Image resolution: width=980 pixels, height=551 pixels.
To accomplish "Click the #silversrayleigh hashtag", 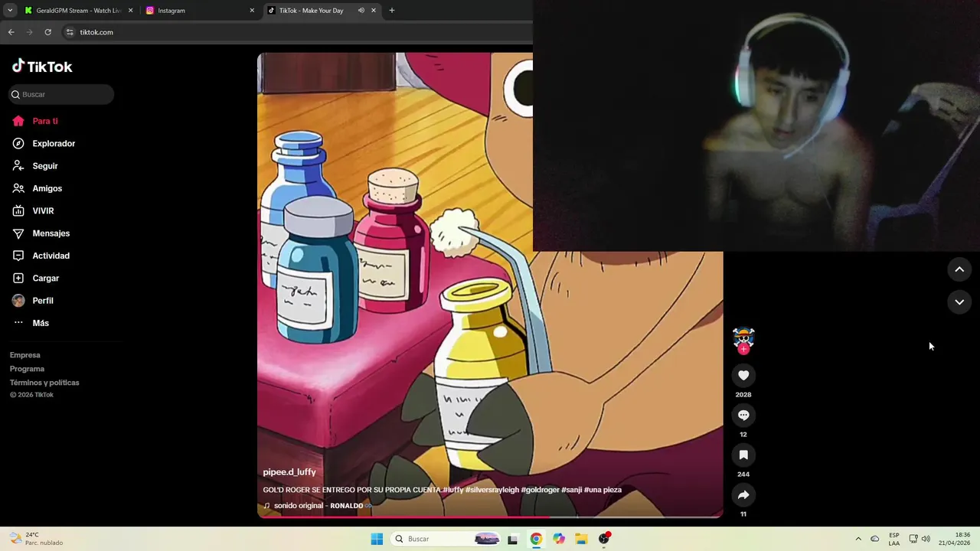I will (x=492, y=490).
